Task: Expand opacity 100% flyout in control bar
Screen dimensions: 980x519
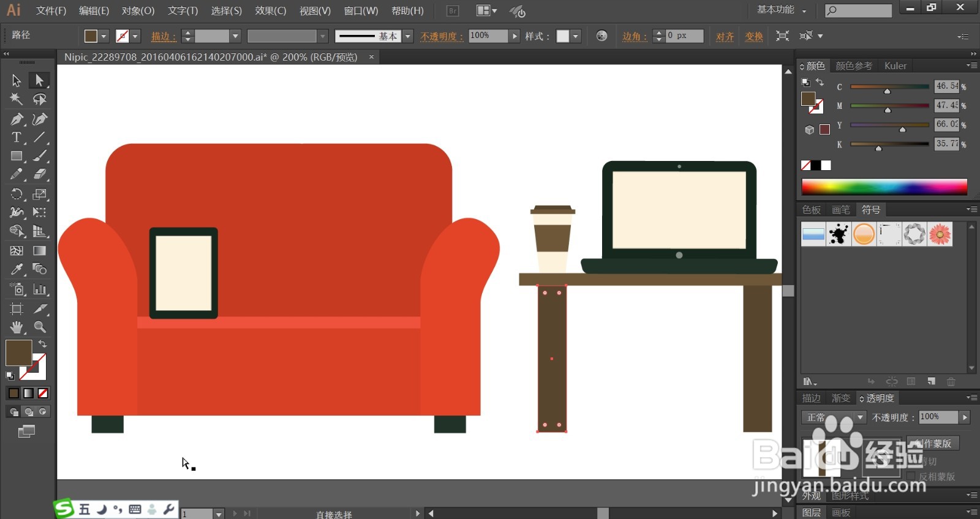Action: pyautogui.click(x=514, y=36)
